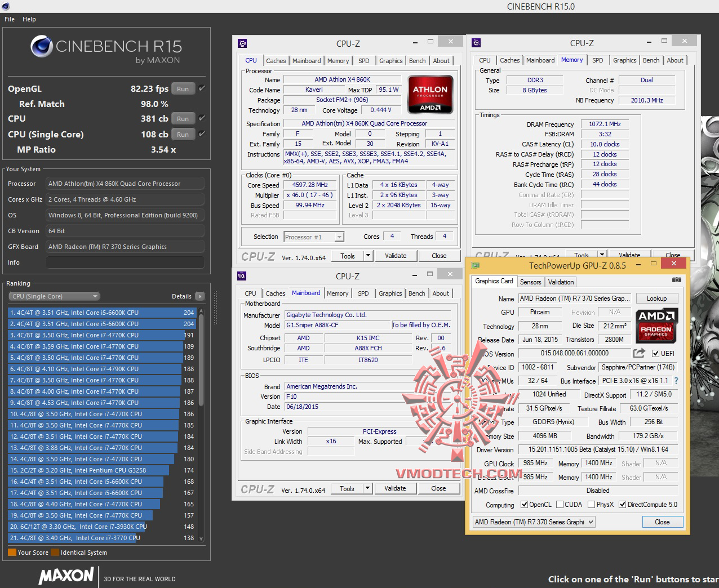Click Validate in the Mainboard tab window
The height and width of the screenshot is (588, 719).
395,488
